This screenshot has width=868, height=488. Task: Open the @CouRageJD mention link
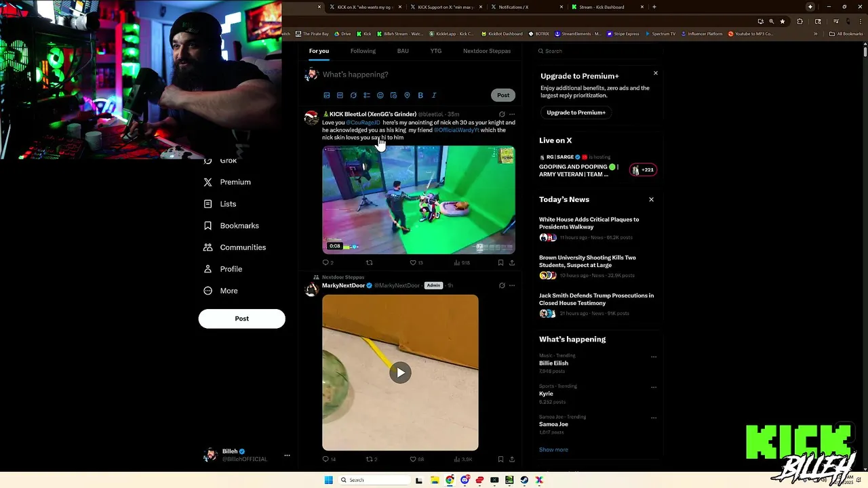(x=363, y=123)
